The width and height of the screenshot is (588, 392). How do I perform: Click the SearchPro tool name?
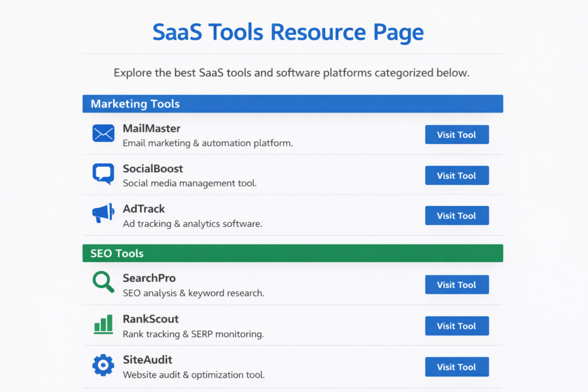click(x=149, y=278)
